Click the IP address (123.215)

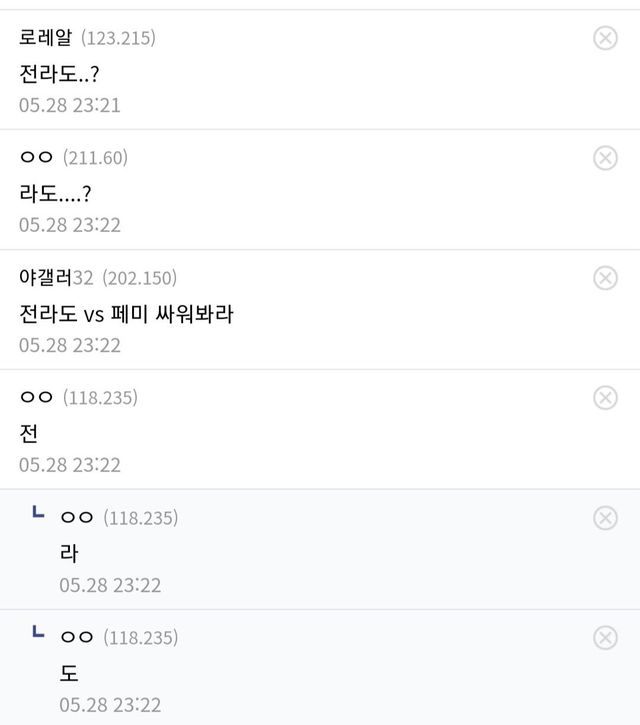[118, 38]
